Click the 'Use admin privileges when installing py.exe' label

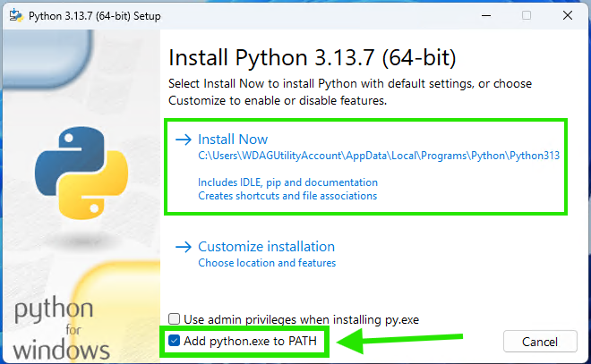[301, 319]
